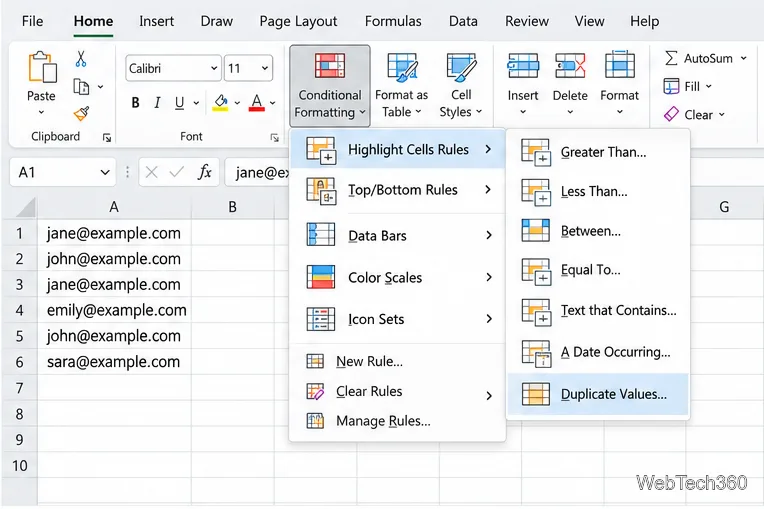
Task: Open Clear Rules submenu
Action: [x=398, y=391]
